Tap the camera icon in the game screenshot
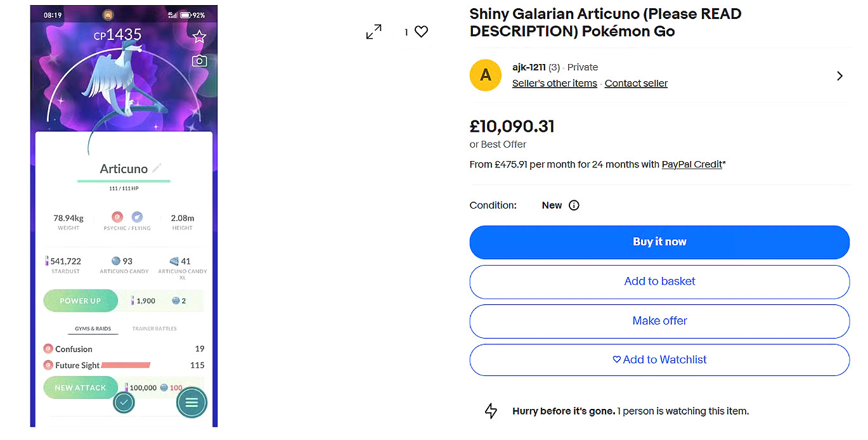868x440 pixels. pyautogui.click(x=199, y=61)
